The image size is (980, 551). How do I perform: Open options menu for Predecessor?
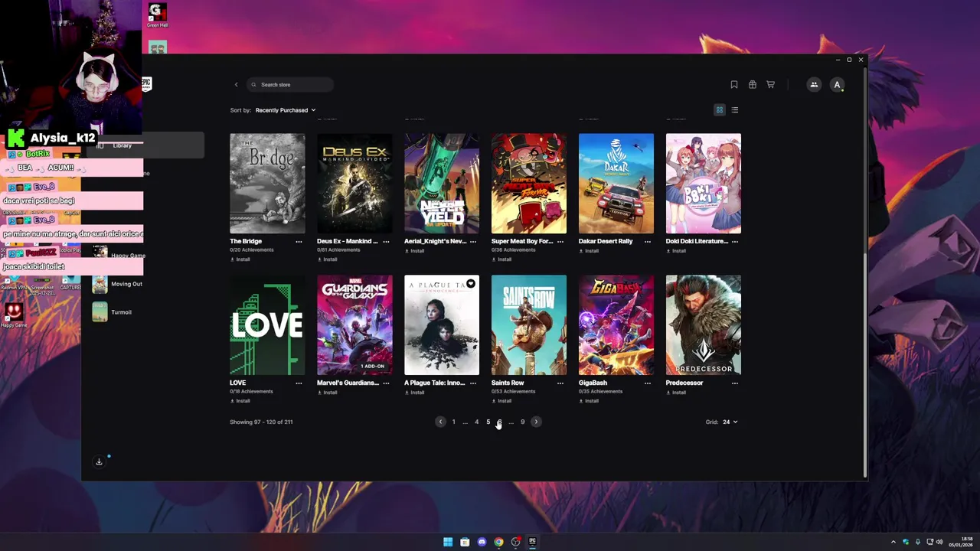(735, 383)
